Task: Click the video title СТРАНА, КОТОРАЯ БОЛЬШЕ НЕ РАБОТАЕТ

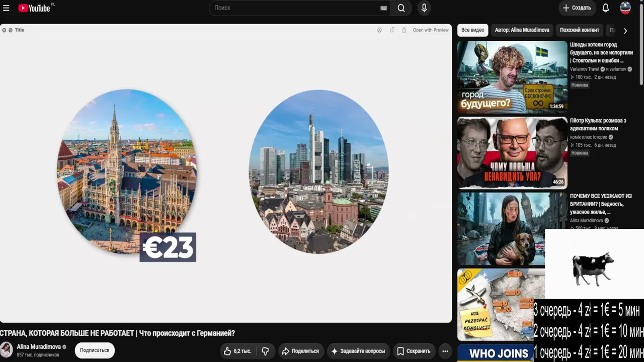Action: click(x=117, y=333)
